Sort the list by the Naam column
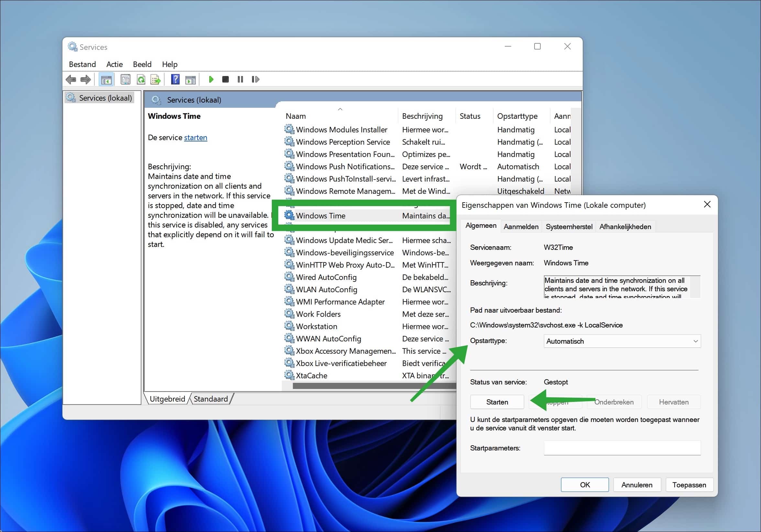 [x=296, y=116]
